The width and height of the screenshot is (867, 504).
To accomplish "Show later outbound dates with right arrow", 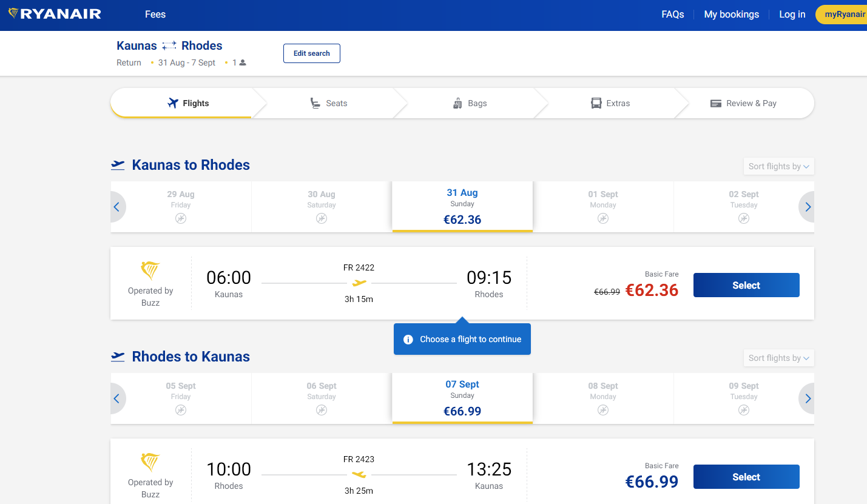I will 808,207.
